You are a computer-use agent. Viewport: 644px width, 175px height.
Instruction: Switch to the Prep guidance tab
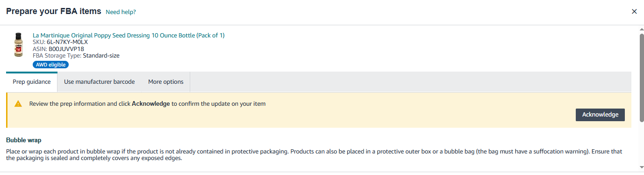[32, 82]
